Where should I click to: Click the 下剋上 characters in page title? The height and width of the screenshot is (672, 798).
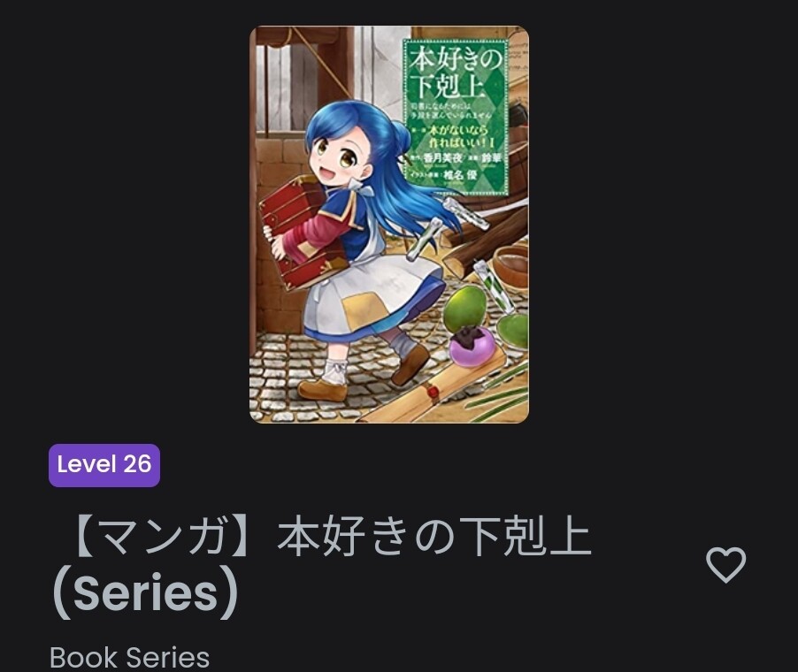pyautogui.click(x=528, y=538)
